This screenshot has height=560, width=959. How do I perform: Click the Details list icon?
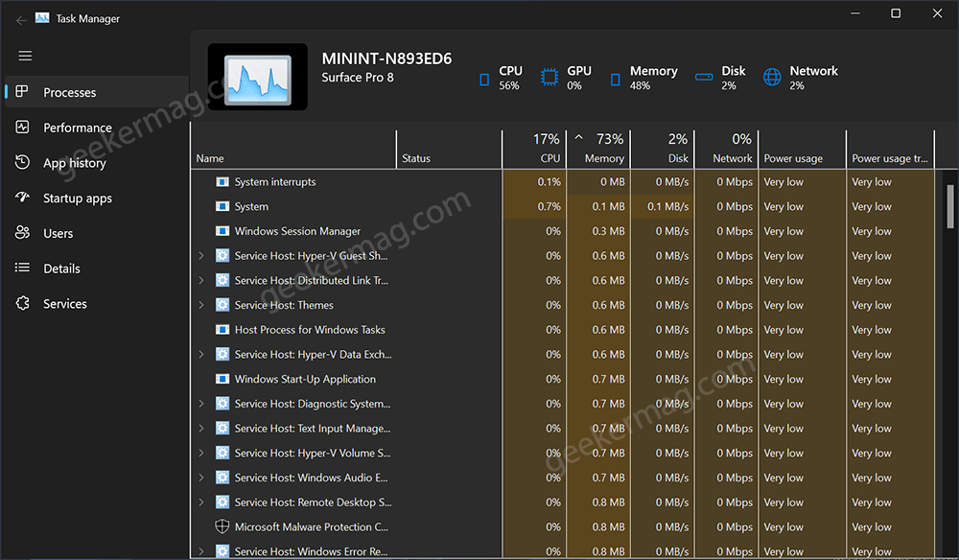point(22,268)
